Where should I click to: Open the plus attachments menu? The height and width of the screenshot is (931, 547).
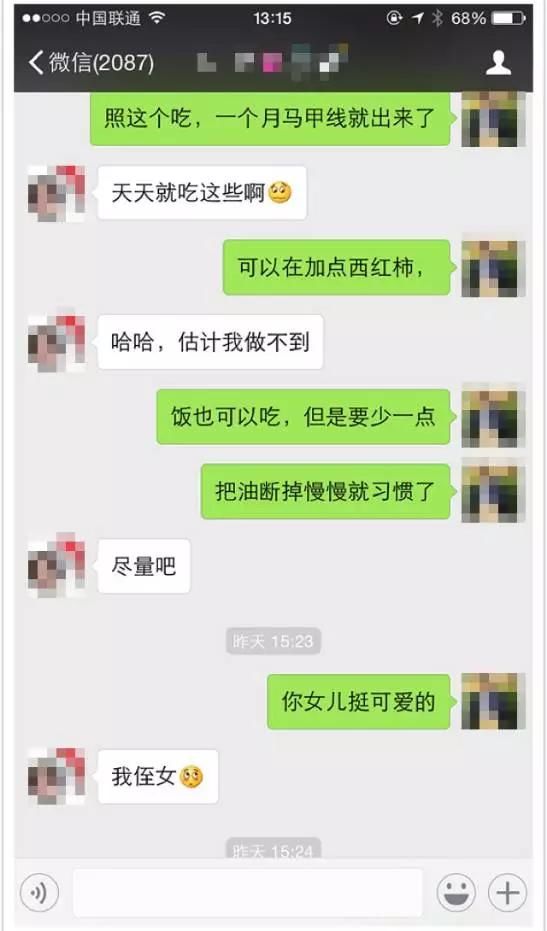click(x=507, y=892)
